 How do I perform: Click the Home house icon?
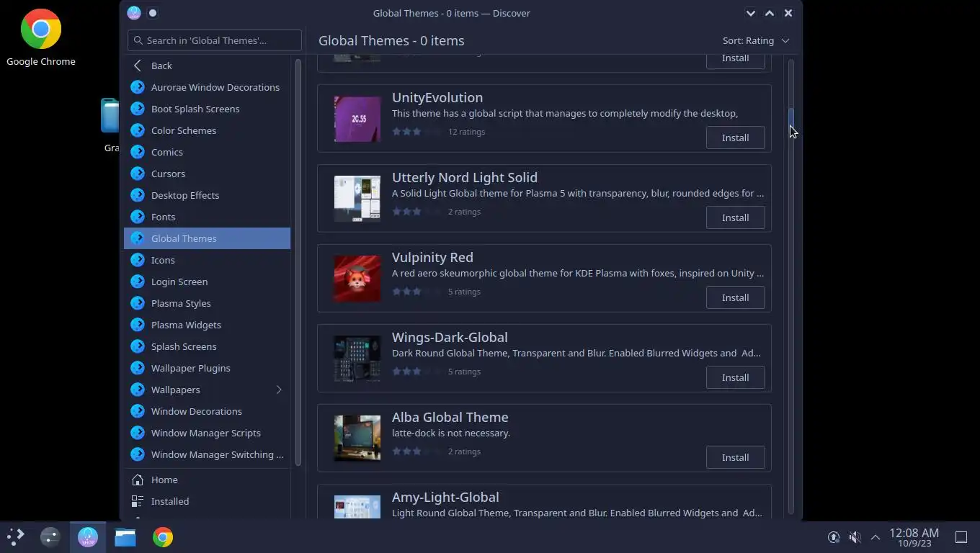coord(138,480)
